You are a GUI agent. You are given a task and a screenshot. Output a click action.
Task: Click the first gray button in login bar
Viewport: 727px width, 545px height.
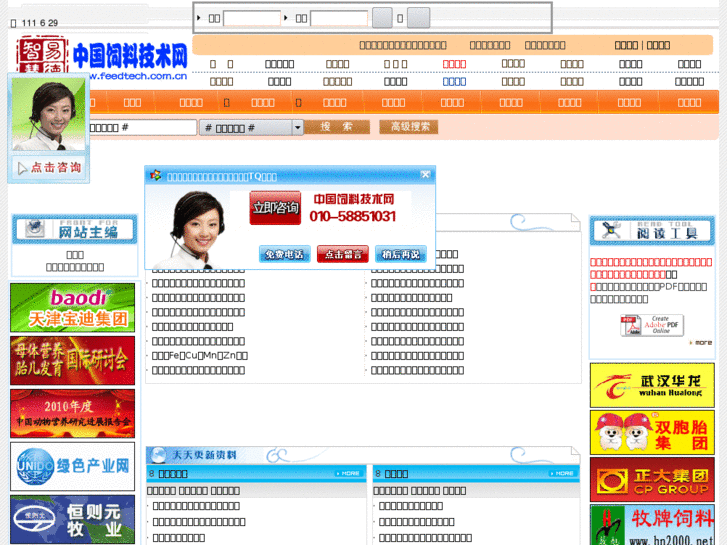point(383,18)
